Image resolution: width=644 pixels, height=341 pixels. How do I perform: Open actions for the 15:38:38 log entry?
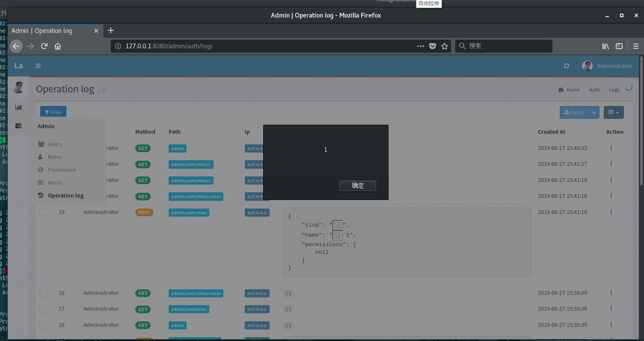tap(611, 309)
